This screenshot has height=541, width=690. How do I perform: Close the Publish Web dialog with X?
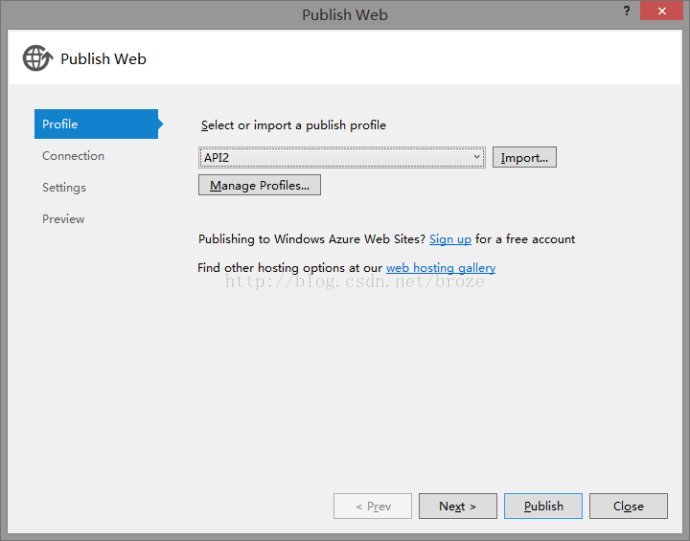tap(661, 11)
